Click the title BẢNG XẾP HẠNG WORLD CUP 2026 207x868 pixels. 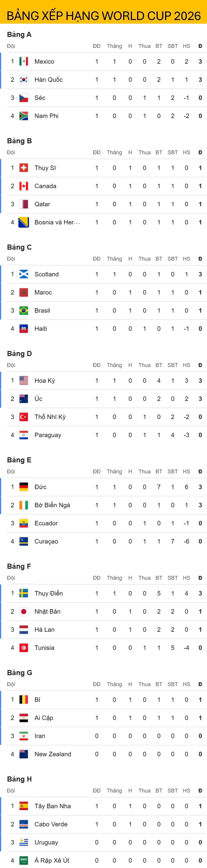103,16
